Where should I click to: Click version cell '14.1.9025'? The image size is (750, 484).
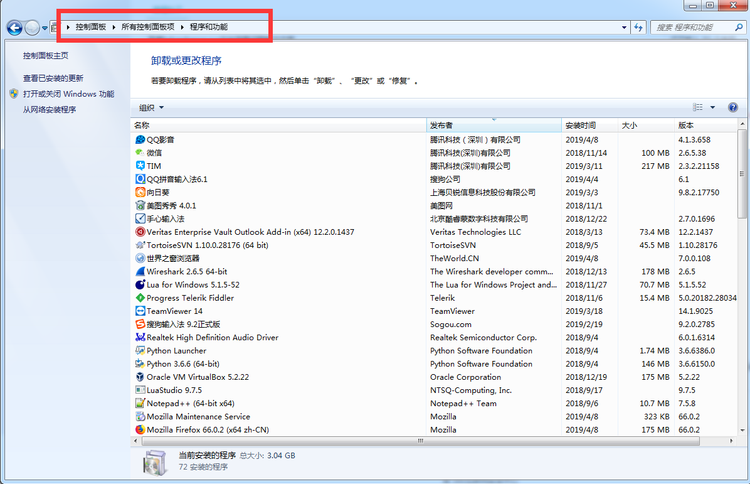(695, 311)
